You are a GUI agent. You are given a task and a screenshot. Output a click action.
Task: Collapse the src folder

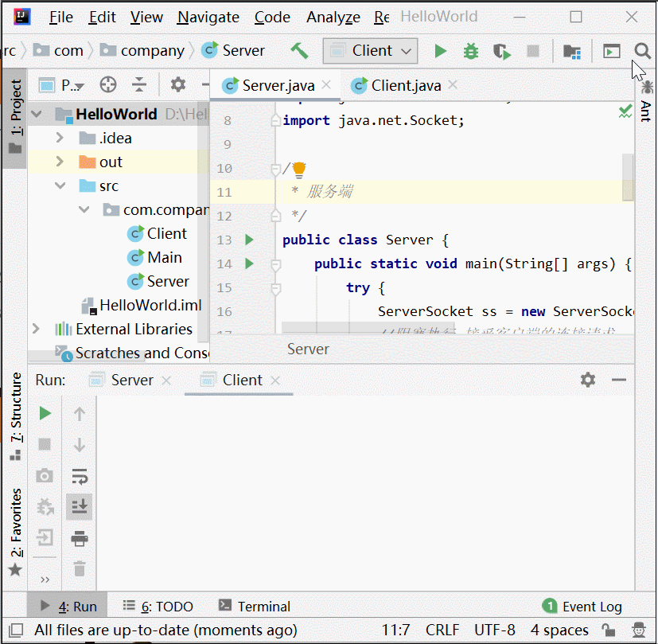[x=60, y=185]
